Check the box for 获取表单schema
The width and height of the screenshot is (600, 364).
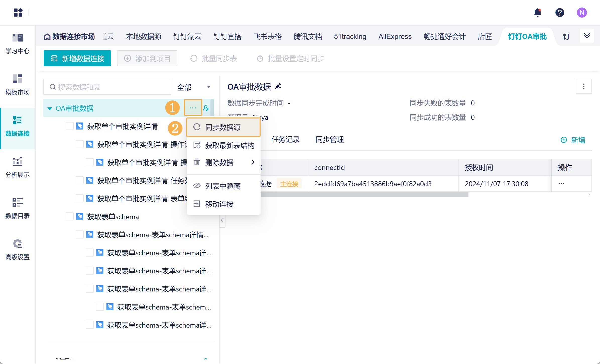pos(70,216)
